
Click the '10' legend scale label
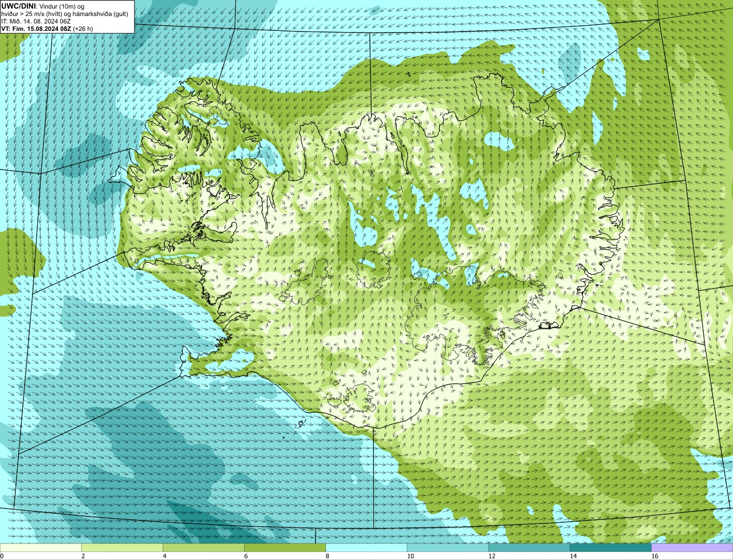pyautogui.click(x=411, y=556)
